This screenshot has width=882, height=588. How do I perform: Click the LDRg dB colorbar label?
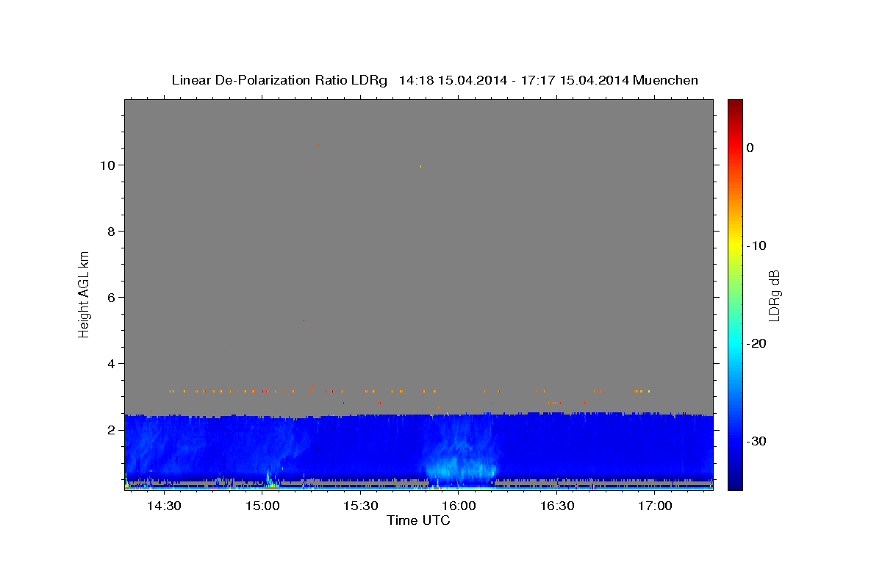coord(774,295)
